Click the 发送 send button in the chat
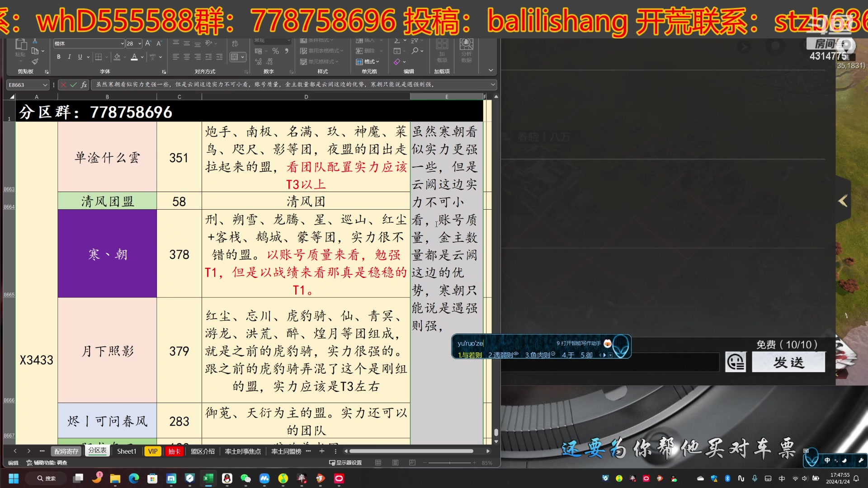The height and width of the screenshot is (488, 868). [x=788, y=362]
